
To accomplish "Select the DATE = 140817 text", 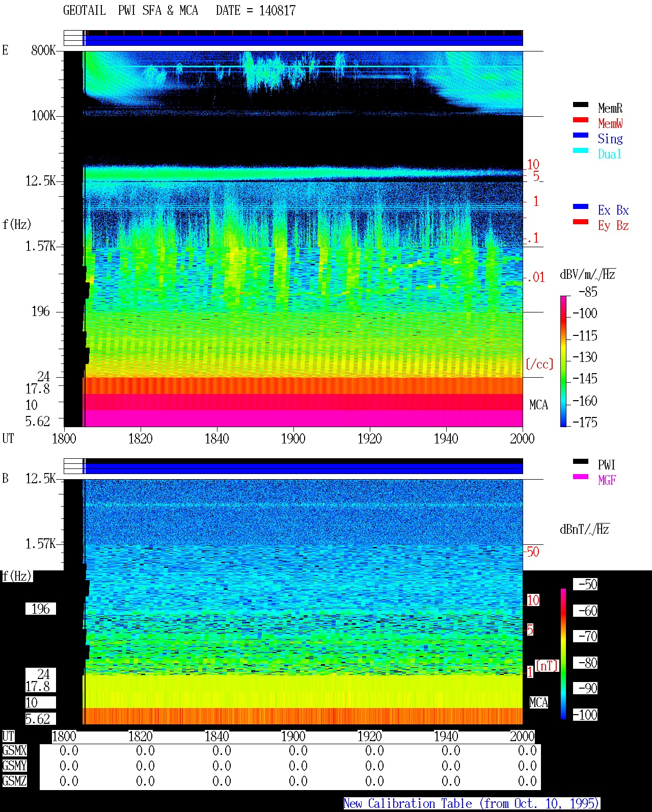I will click(x=256, y=11).
